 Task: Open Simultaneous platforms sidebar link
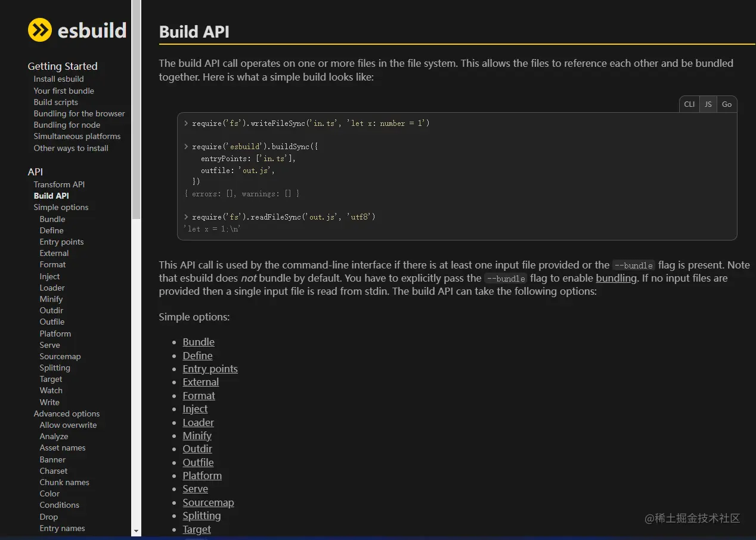(x=77, y=136)
